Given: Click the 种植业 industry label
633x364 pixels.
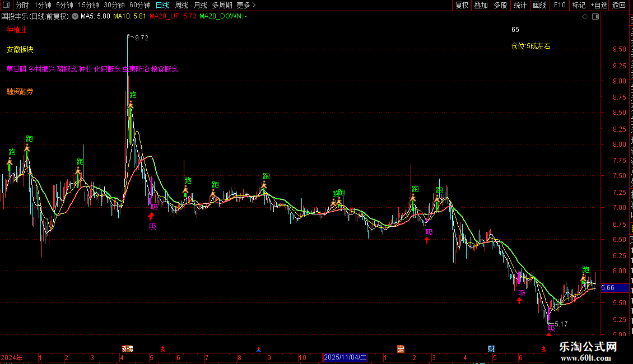Looking at the screenshot, I should click(17, 30).
